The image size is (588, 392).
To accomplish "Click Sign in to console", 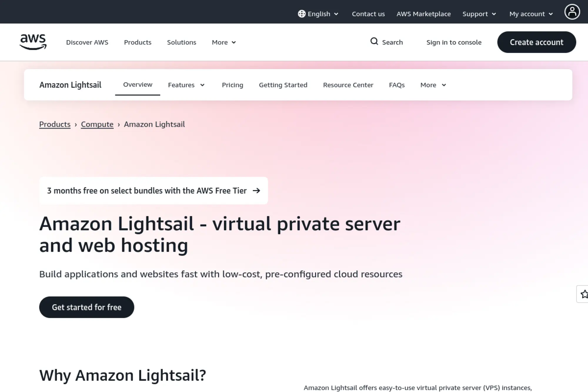I will 454,42.
